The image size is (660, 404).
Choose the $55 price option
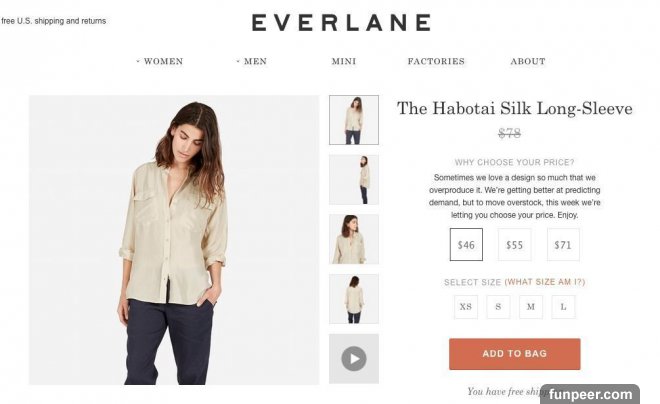(x=514, y=245)
